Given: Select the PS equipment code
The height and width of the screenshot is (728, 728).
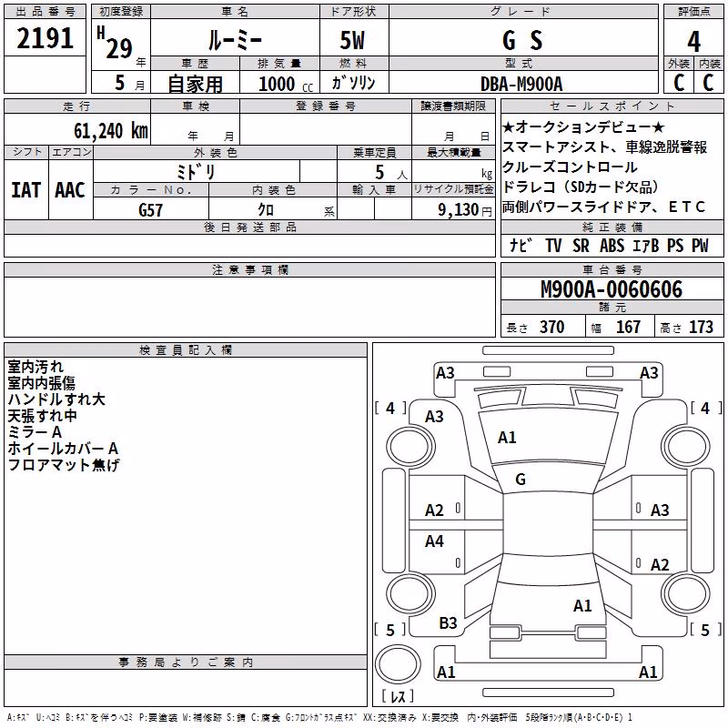Looking at the screenshot, I should click(675, 245).
